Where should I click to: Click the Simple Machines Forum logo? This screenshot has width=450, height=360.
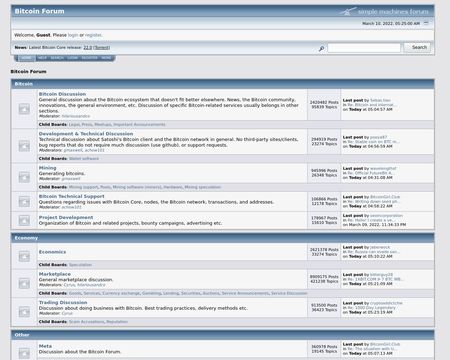[384, 11]
